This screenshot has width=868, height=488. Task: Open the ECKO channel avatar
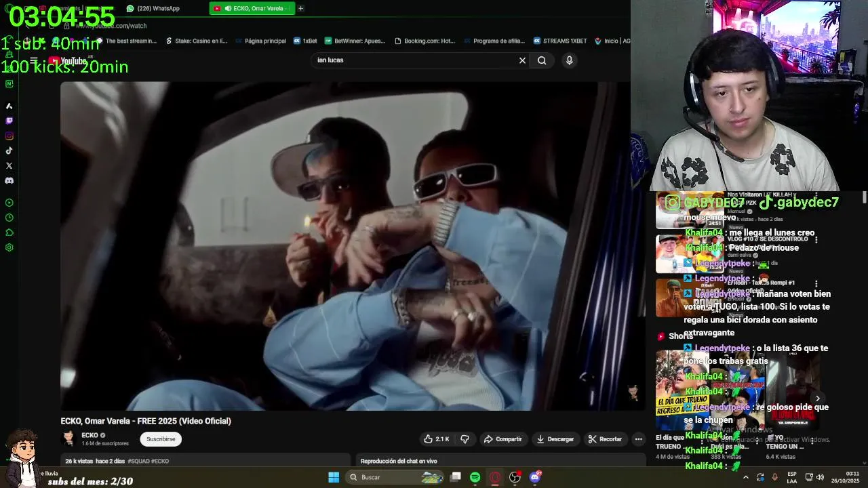click(x=68, y=439)
